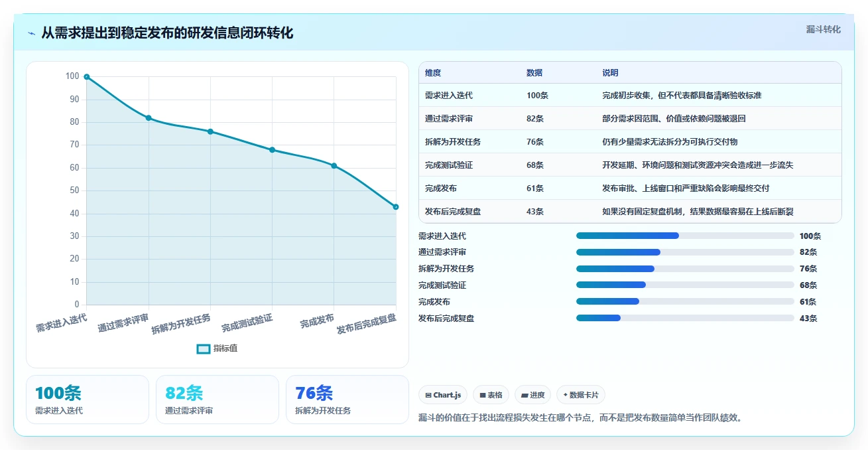Click chart data point for 完成发布

pyautogui.click(x=334, y=166)
